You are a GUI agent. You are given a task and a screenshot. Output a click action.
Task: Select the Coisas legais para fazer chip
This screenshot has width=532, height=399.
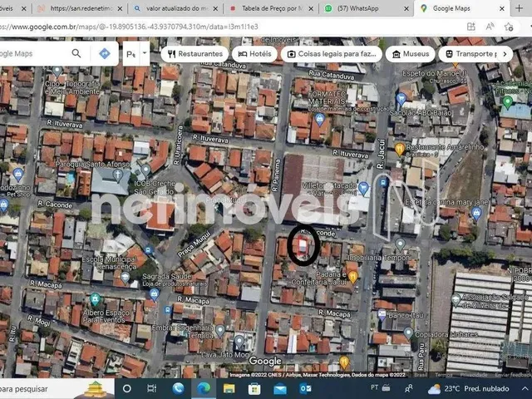tap(332, 54)
